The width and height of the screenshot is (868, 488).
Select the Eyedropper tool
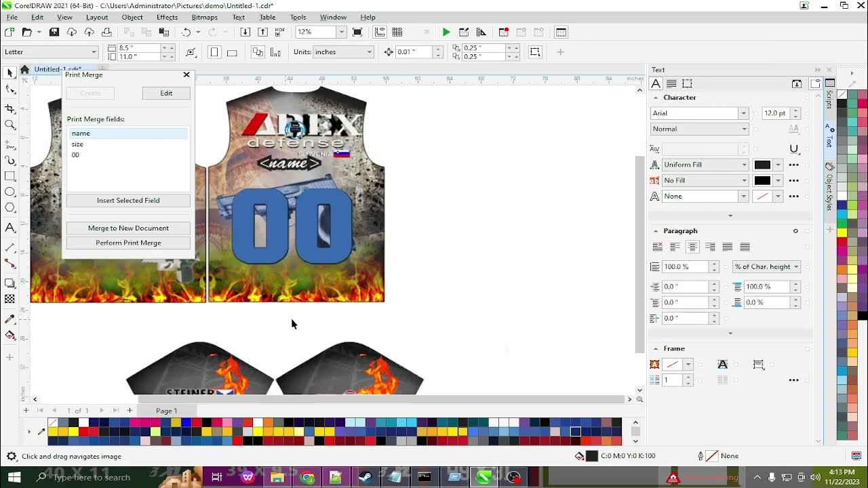tap(9, 319)
